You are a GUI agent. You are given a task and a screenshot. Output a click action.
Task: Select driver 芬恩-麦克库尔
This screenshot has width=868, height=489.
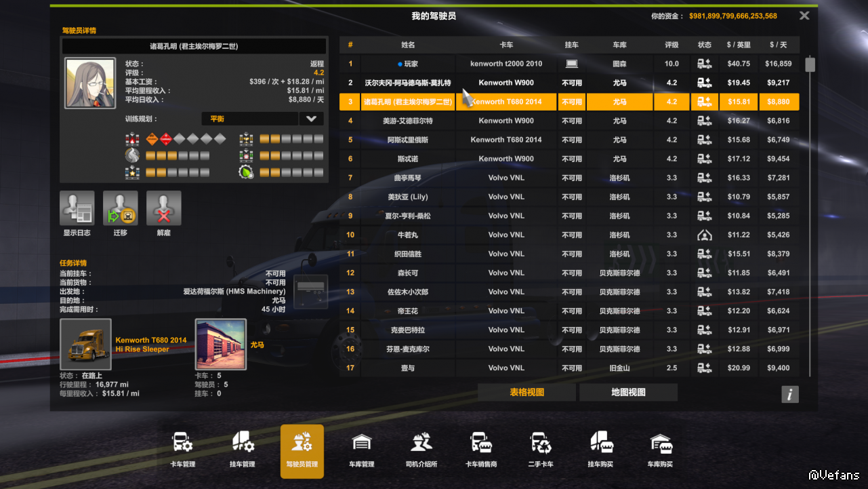coord(407,349)
